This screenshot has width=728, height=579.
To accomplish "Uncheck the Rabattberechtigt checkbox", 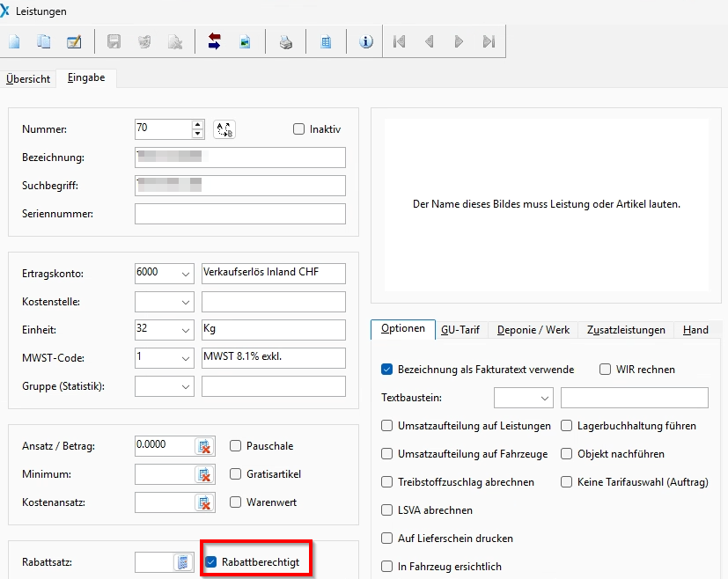I will point(210,562).
